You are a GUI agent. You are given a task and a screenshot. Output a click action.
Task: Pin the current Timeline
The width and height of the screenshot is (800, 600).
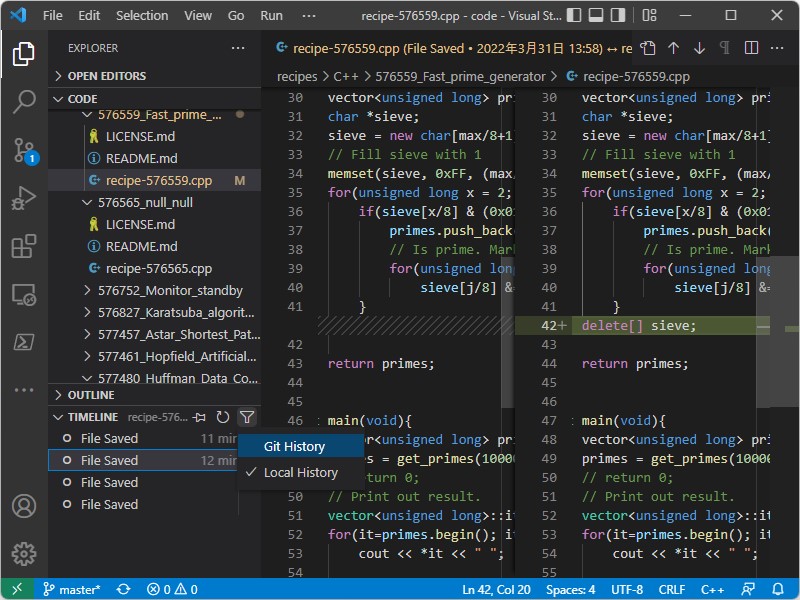[x=200, y=417]
